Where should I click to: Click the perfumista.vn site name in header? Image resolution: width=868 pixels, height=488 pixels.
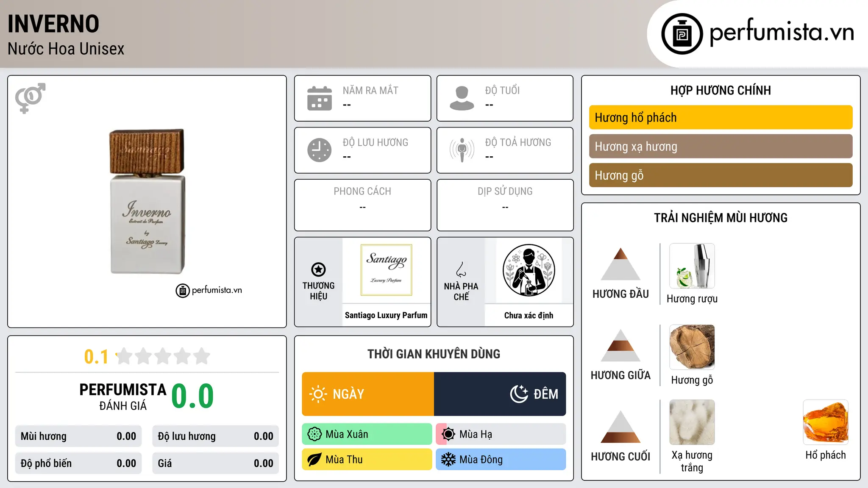782,32
